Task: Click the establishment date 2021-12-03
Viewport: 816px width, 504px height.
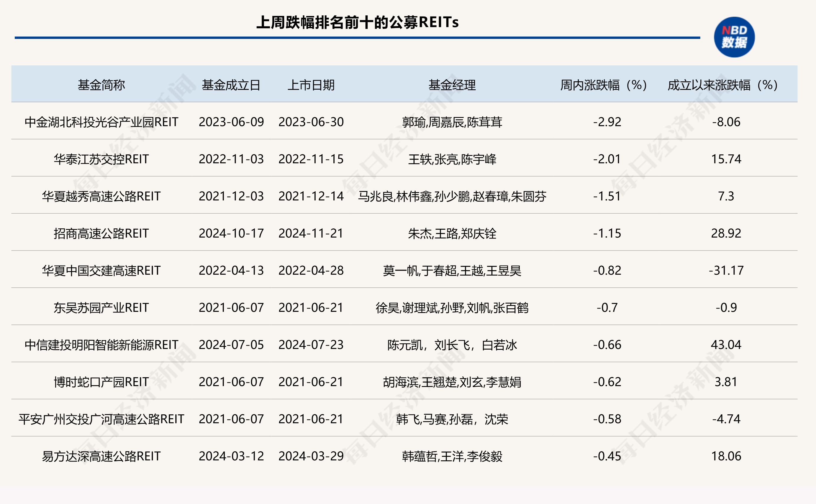Action: (231, 196)
